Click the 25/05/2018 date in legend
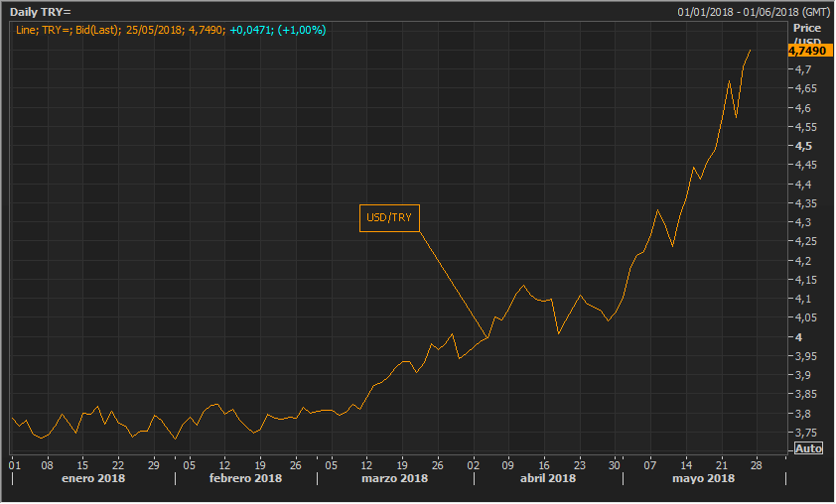 pos(155,30)
